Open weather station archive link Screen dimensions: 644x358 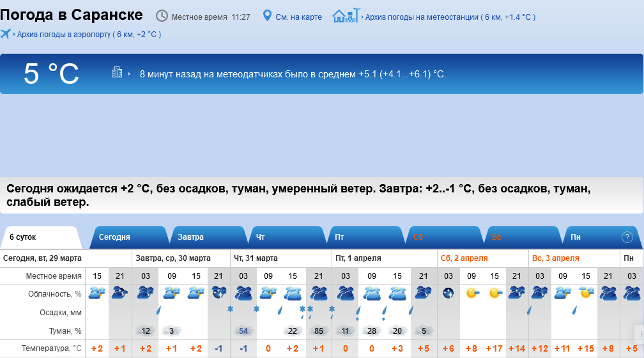pyautogui.click(x=450, y=17)
